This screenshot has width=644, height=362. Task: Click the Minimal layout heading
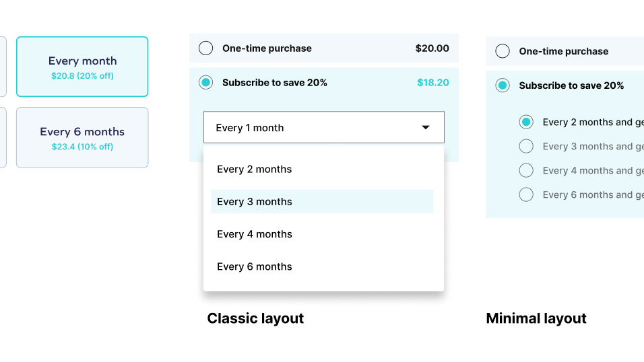coord(536,318)
